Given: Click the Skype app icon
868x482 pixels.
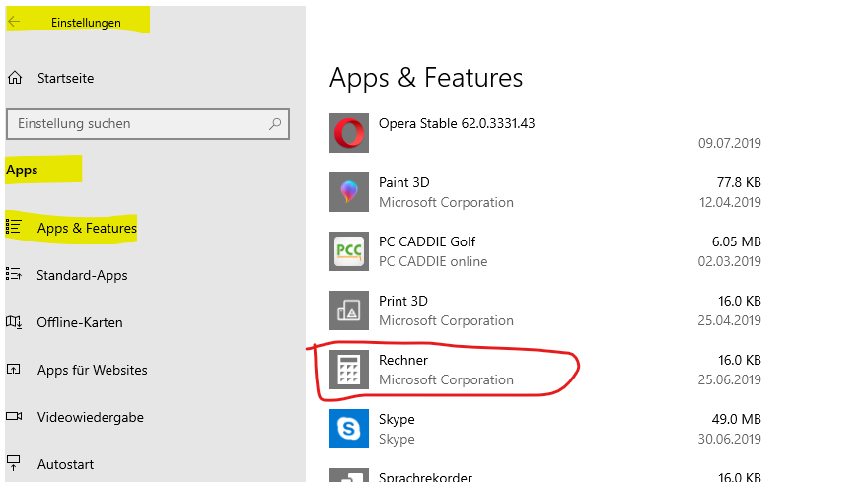Looking at the screenshot, I should coord(349,429).
